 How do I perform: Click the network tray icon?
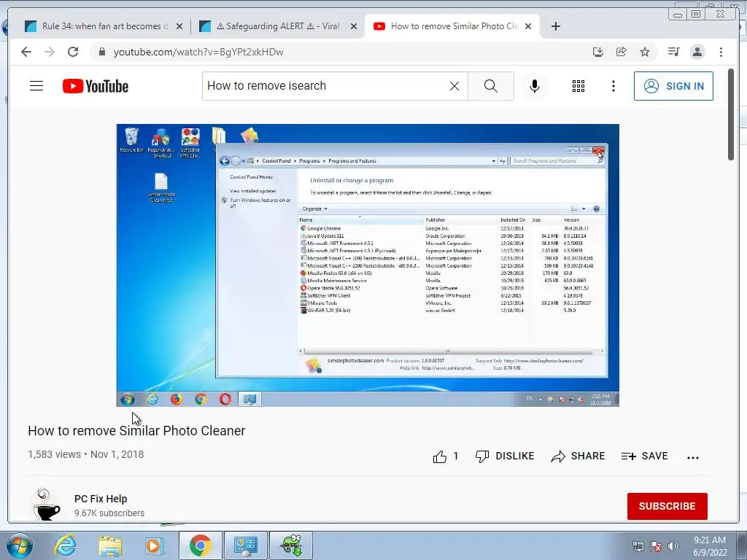(x=638, y=546)
